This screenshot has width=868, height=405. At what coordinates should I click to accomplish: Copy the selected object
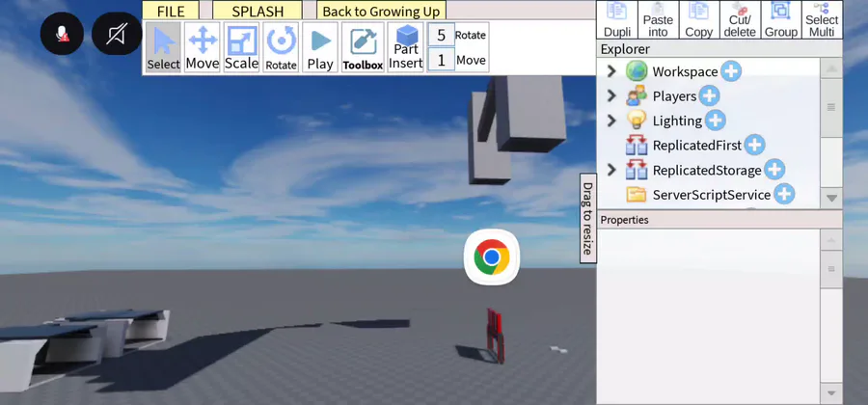click(699, 19)
